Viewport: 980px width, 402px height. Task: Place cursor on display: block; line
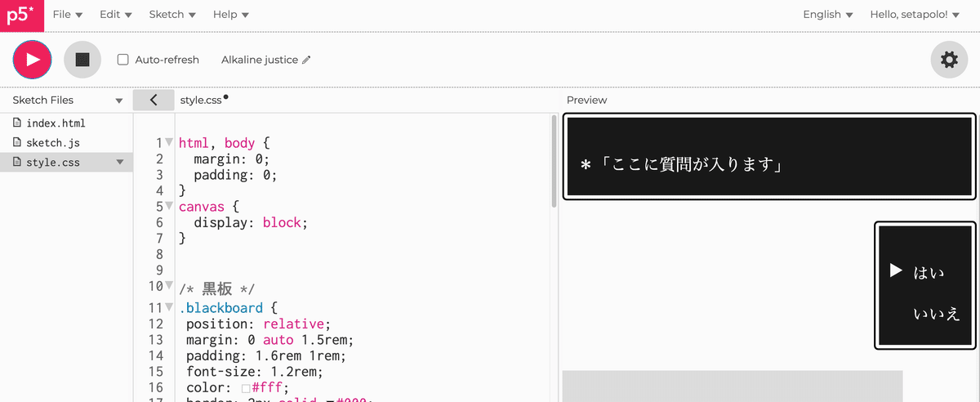click(x=251, y=222)
